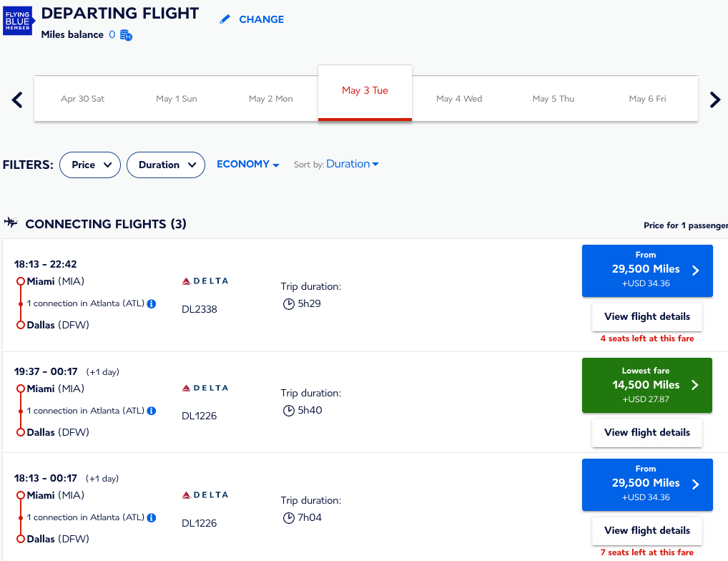Choose the May 6 Fri date tab

click(x=647, y=99)
